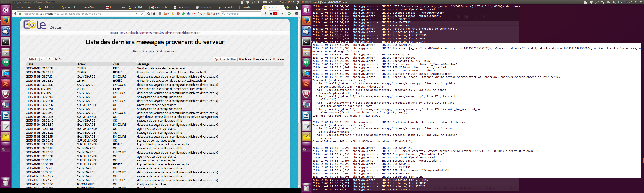Image resolution: width=644 pixels, height=193 pixels.
Task: Expand the bookmark folder icon dropdown arrow
Action: pos(168,14)
